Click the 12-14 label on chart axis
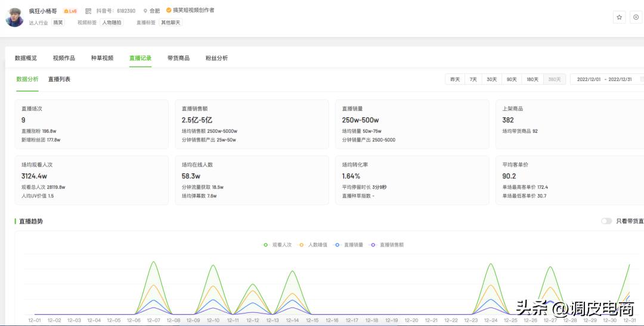644x326 pixels. (x=292, y=320)
